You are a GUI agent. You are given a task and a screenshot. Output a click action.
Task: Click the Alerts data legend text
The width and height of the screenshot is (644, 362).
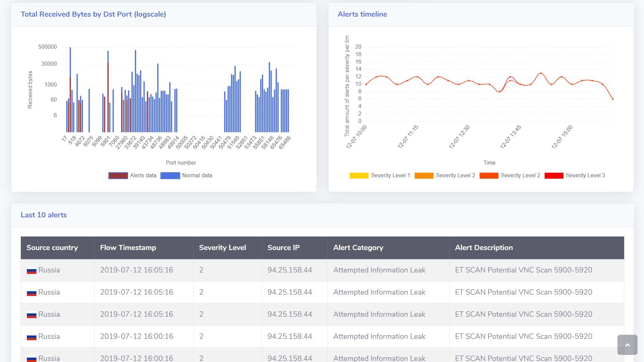(x=143, y=176)
